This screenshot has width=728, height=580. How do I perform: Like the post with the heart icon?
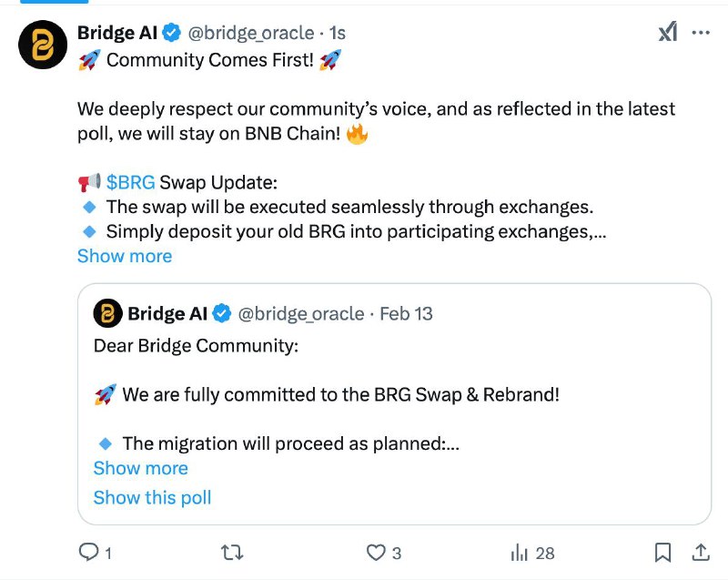click(376, 553)
